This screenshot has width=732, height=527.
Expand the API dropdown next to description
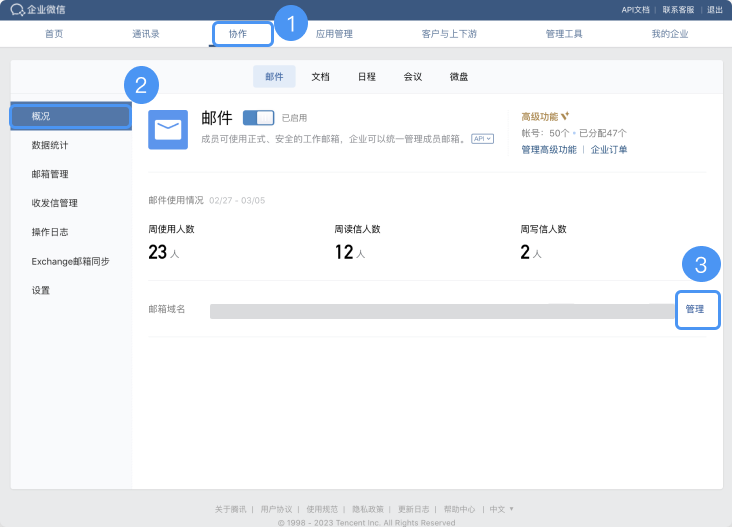[x=483, y=139]
